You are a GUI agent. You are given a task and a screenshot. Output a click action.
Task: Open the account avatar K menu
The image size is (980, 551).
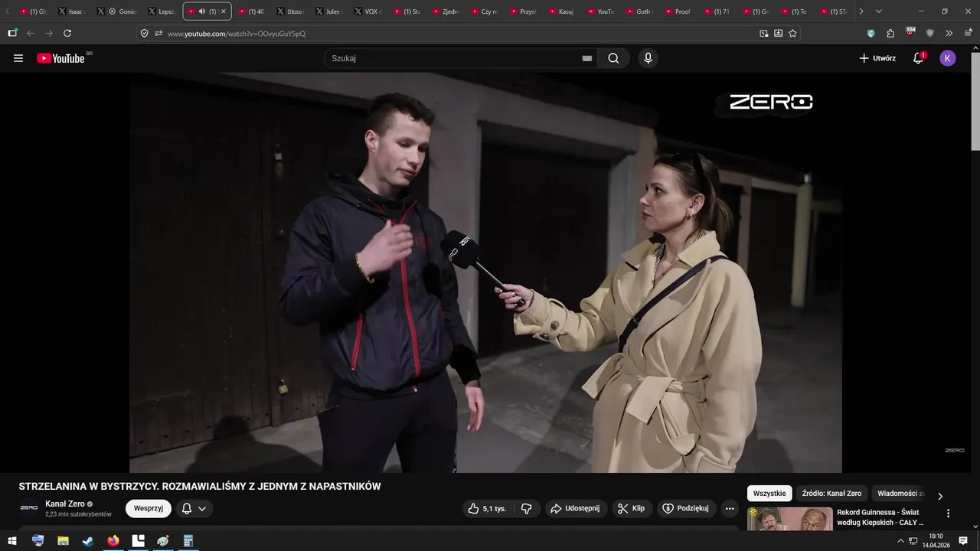pyautogui.click(x=948, y=58)
